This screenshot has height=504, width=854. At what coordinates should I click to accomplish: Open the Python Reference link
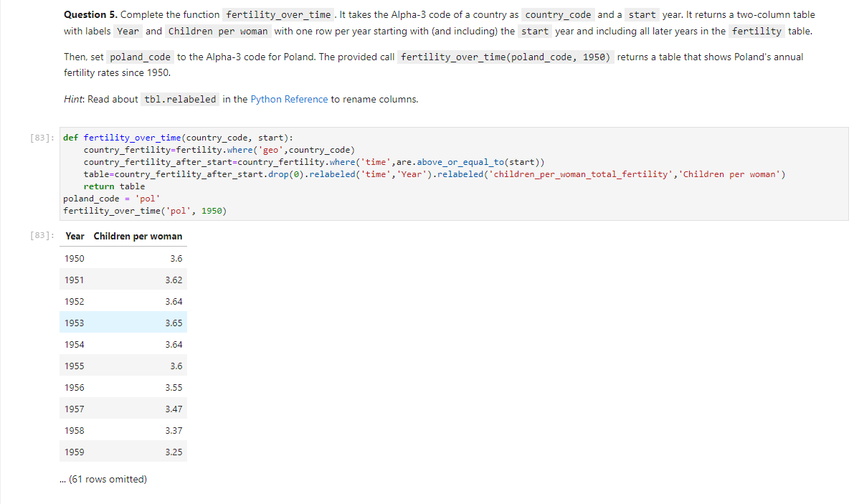pos(289,99)
